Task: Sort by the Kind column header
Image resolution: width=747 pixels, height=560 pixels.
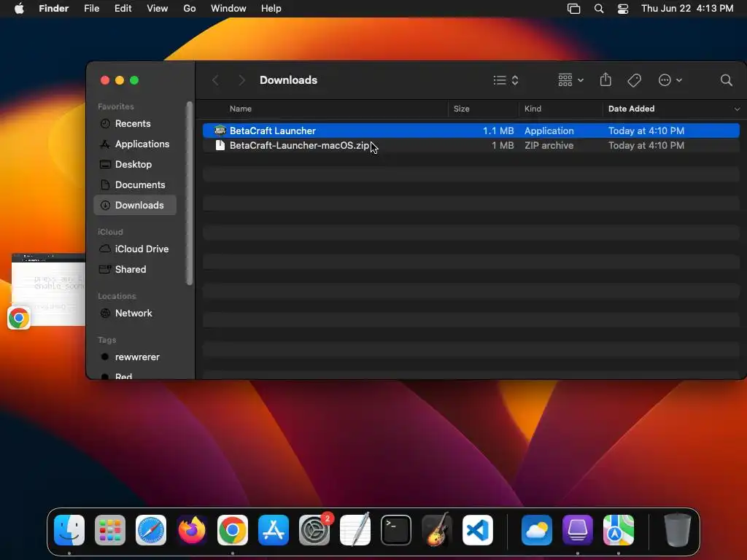Action: [533, 109]
